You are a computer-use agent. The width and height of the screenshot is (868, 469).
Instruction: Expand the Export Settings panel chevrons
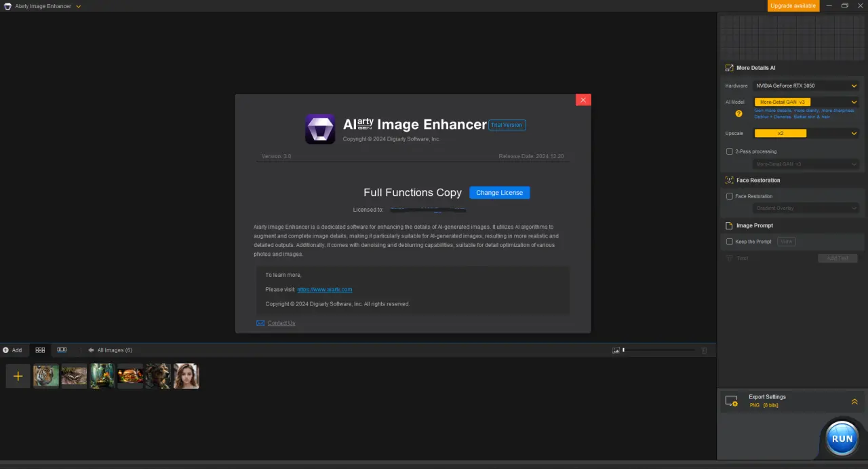point(854,401)
